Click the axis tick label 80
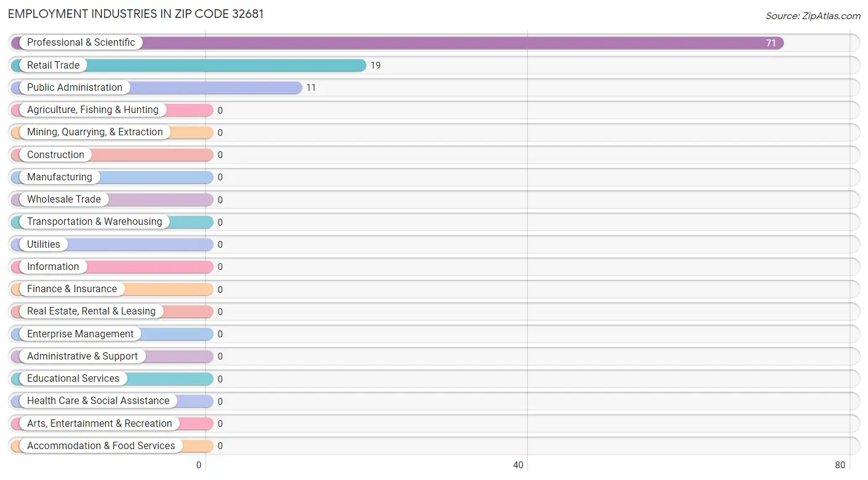 click(840, 465)
